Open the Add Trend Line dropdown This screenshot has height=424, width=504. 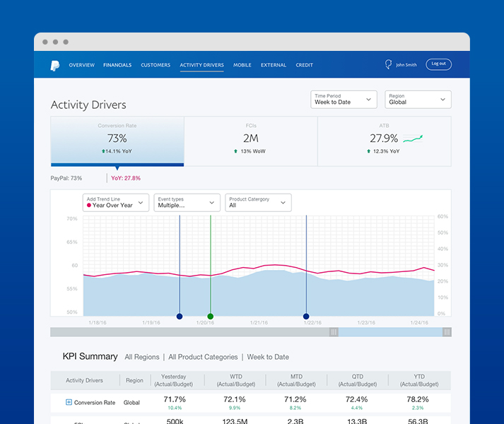pos(116,203)
